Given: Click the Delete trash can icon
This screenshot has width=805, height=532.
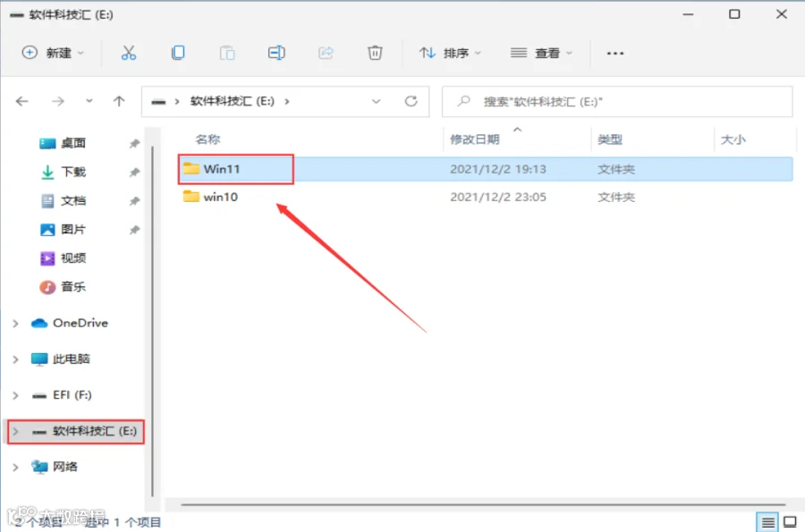Looking at the screenshot, I should [x=375, y=53].
